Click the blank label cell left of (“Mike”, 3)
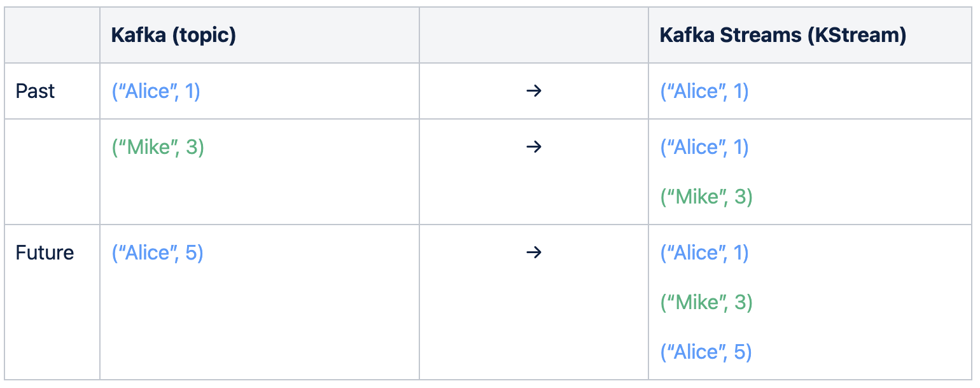Viewport: 980px width, 388px height. [52, 172]
